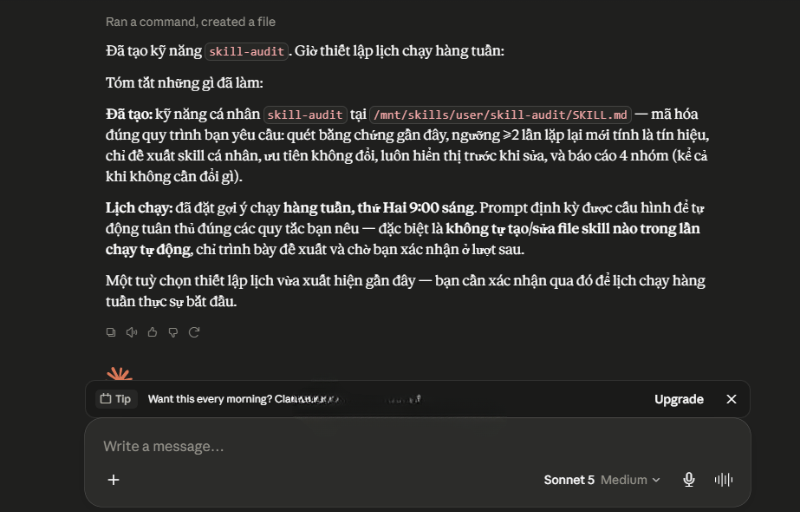Viewport: 800px width, 512px height.
Task: Expand the chevron next to Medium
Action: tap(657, 480)
